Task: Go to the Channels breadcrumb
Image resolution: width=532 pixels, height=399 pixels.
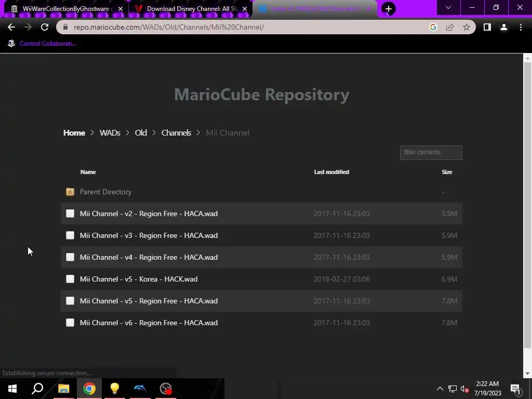Action: click(176, 132)
